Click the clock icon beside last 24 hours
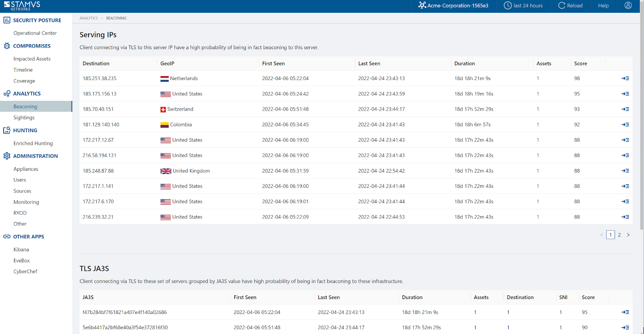 (508, 6)
